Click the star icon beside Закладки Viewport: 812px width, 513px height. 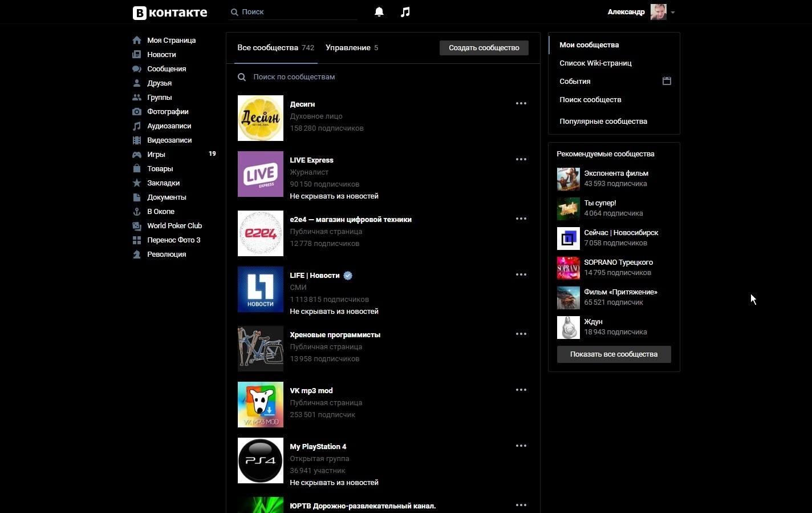[137, 183]
